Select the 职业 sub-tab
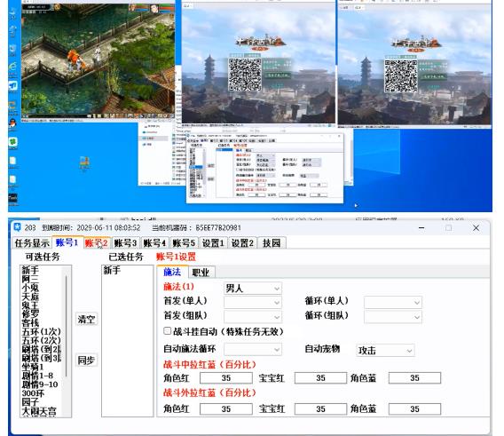This screenshot has height=436, width=504. [x=201, y=273]
